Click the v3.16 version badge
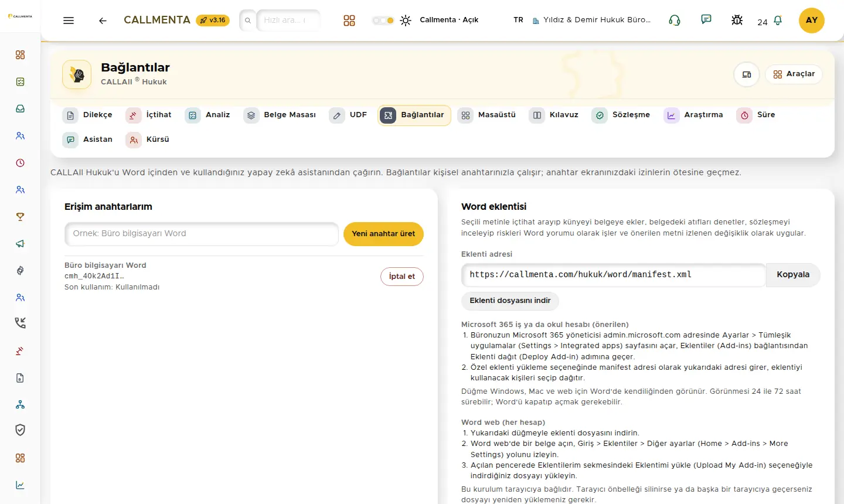Screen dimensions: 844x504 (213, 20)
